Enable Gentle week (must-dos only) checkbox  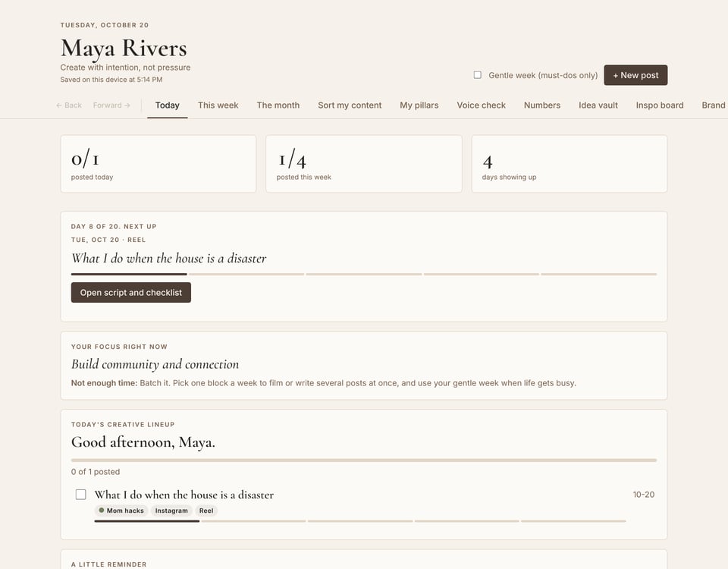pos(477,75)
